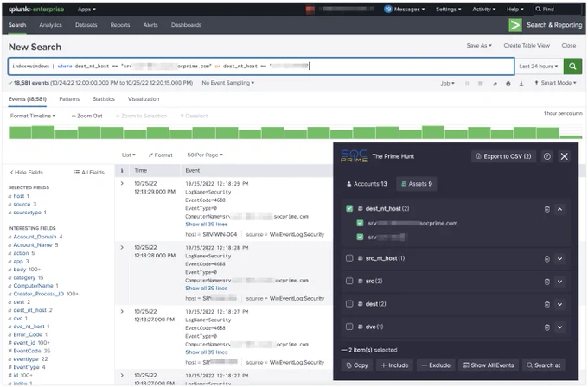The height and width of the screenshot is (387, 588).
Task: Stop the search job
Action: coord(480,83)
